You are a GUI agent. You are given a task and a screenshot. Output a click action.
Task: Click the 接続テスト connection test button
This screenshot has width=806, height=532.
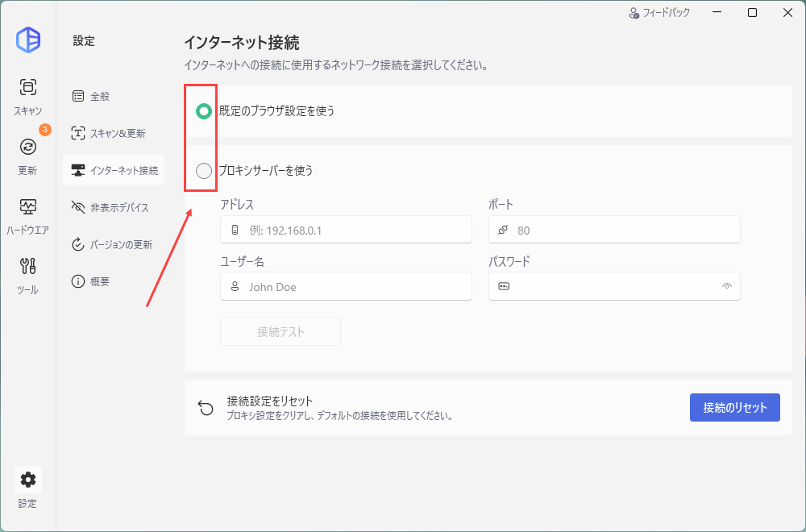click(280, 331)
